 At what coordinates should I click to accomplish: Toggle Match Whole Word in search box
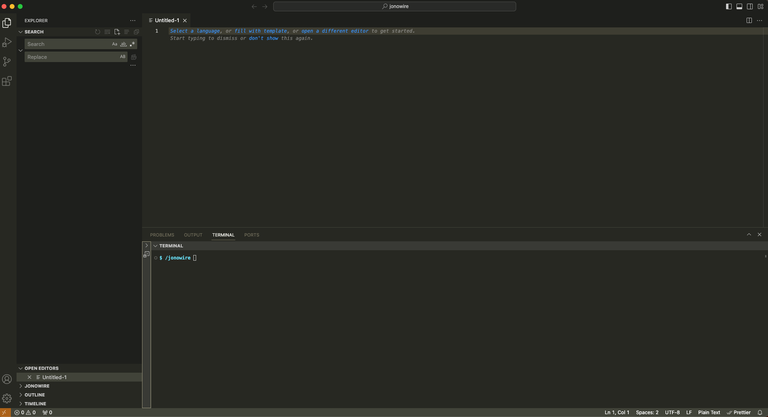coord(123,44)
